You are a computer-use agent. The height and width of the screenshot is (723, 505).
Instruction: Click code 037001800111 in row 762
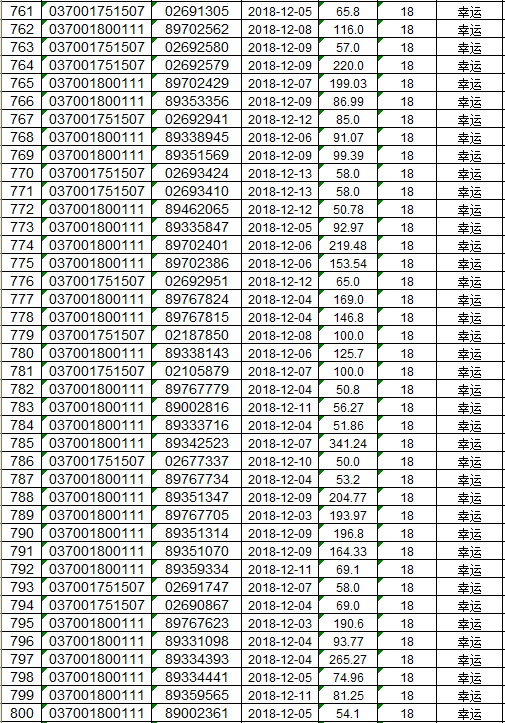pos(96,29)
